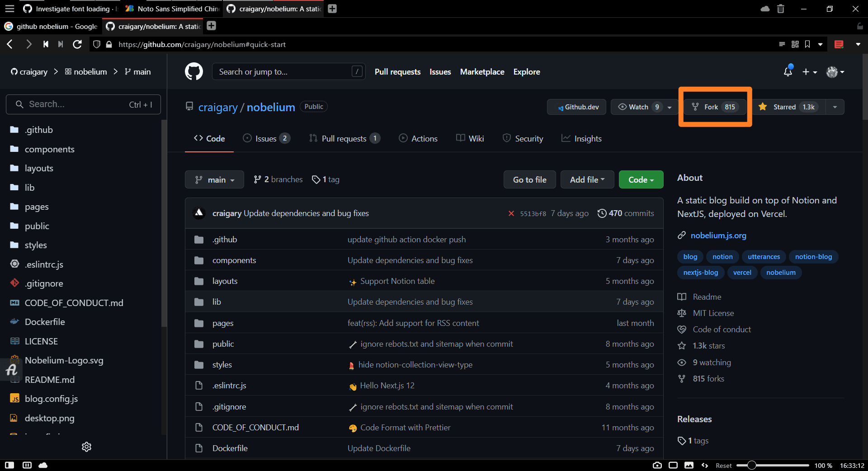This screenshot has height=471, width=868.
Task: Open the new tab plus button
Action: pyautogui.click(x=332, y=9)
